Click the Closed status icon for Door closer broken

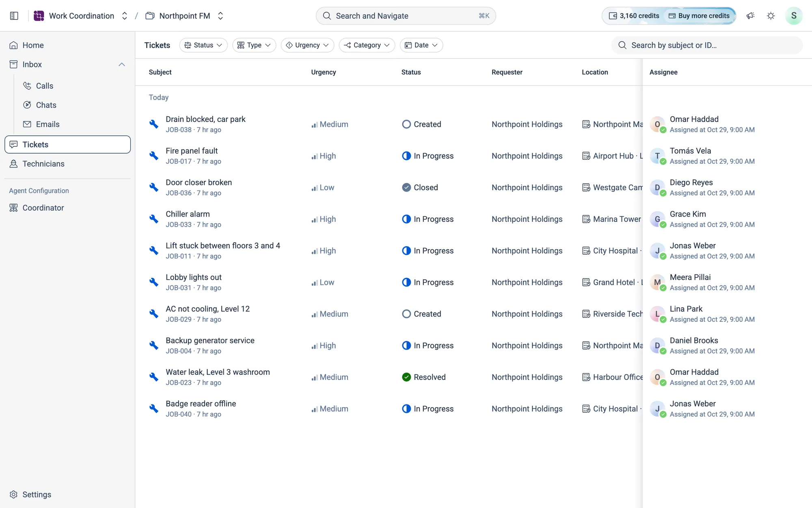coord(406,187)
